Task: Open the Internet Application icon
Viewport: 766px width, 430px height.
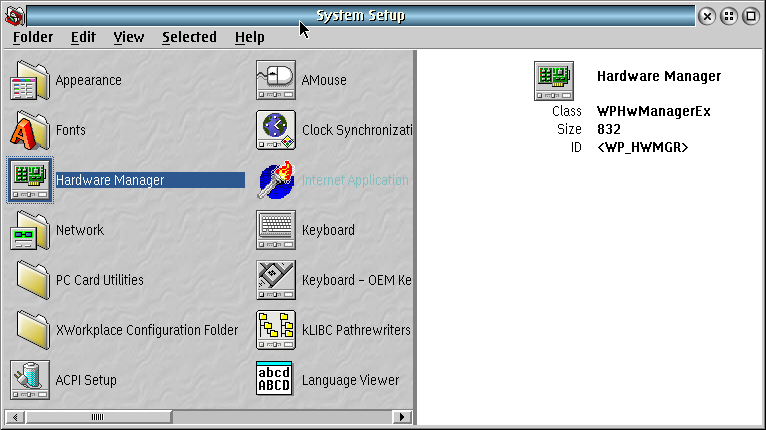Action: 276,180
